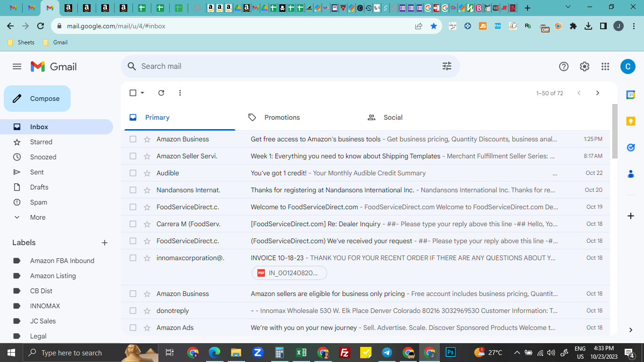This screenshot has height=362, width=644.
Task: Check the Audible email checkbox
Action: [133, 173]
